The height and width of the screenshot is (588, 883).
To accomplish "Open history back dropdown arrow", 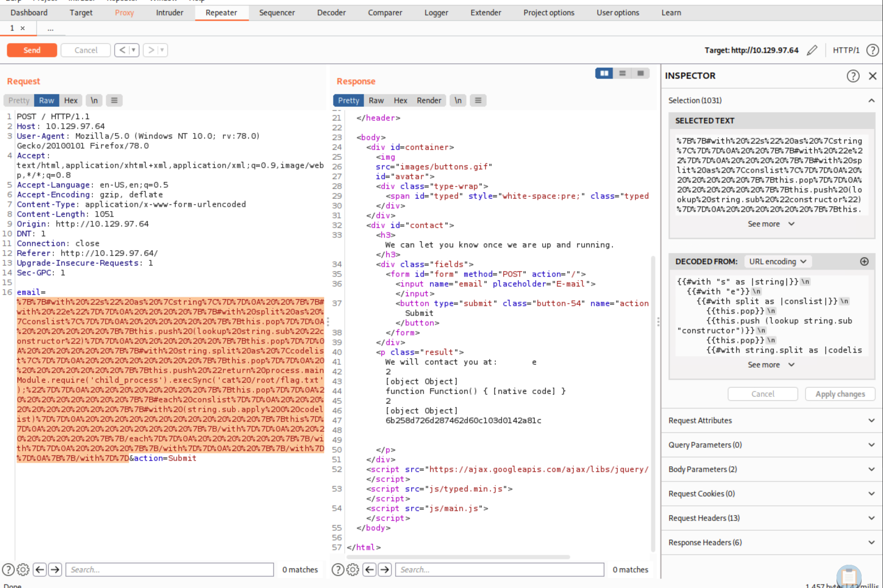I will coord(134,50).
